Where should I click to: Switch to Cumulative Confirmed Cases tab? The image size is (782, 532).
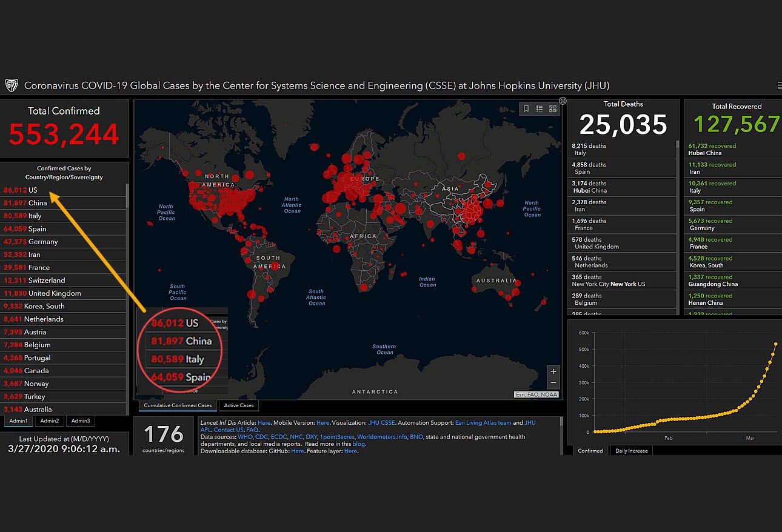(x=178, y=405)
